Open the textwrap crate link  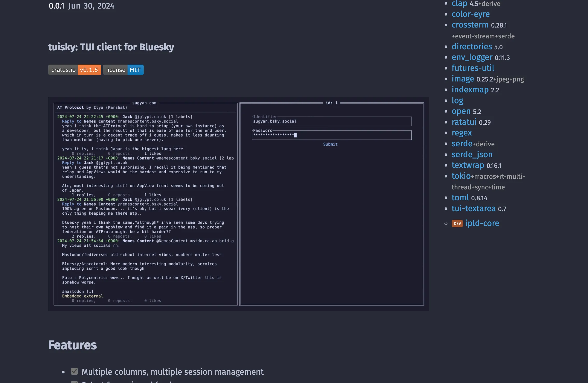(468, 165)
